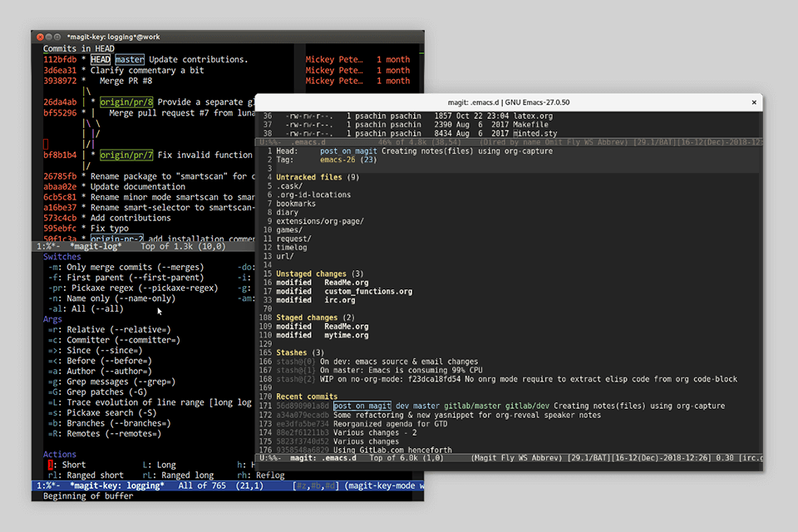The height and width of the screenshot is (532, 798).
Task: Collapse the Unstaged changes section
Action: pos(319,273)
